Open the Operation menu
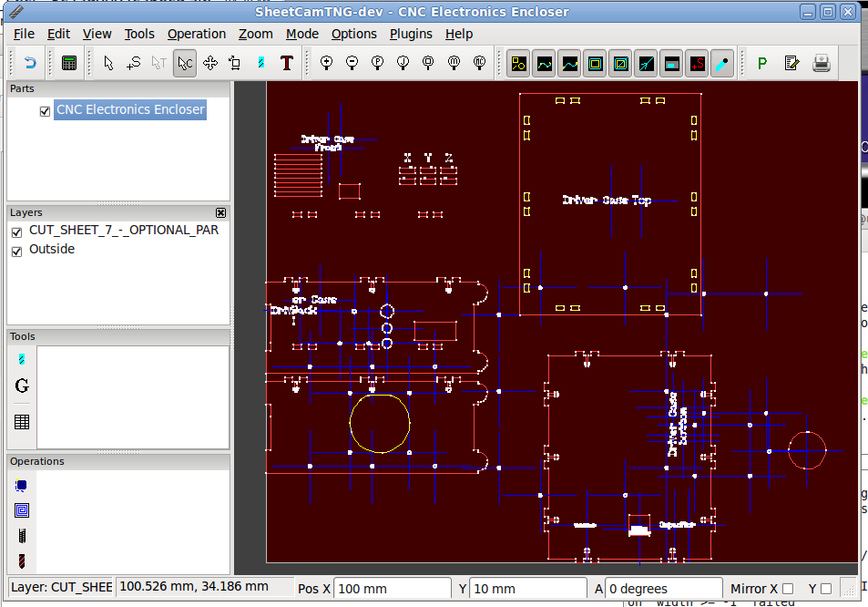This screenshot has width=868, height=607. tap(197, 34)
